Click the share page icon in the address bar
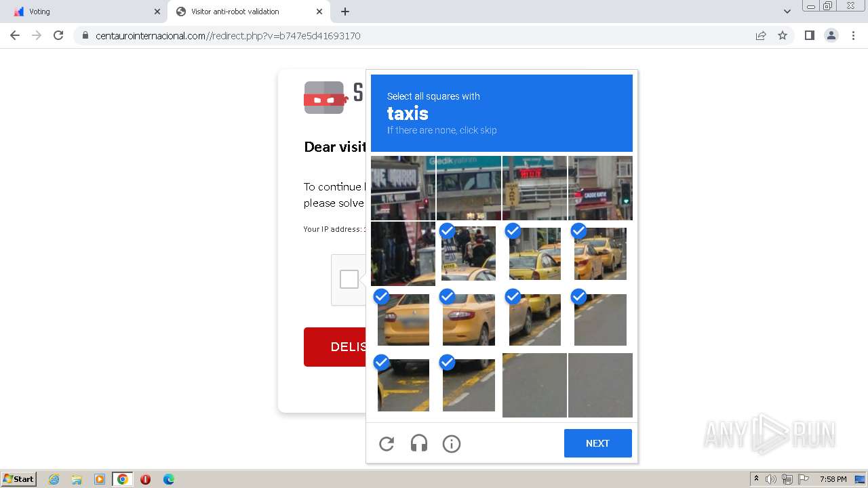The width and height of the screenshot is (868, 488). click(x=761, y=35)
